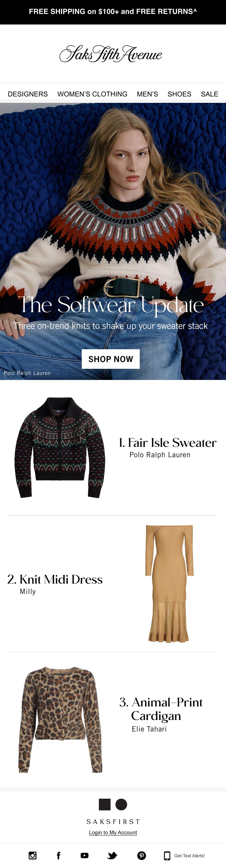Open the Pinterest social icon
226x868 pixels.
[x=142, y=855]
